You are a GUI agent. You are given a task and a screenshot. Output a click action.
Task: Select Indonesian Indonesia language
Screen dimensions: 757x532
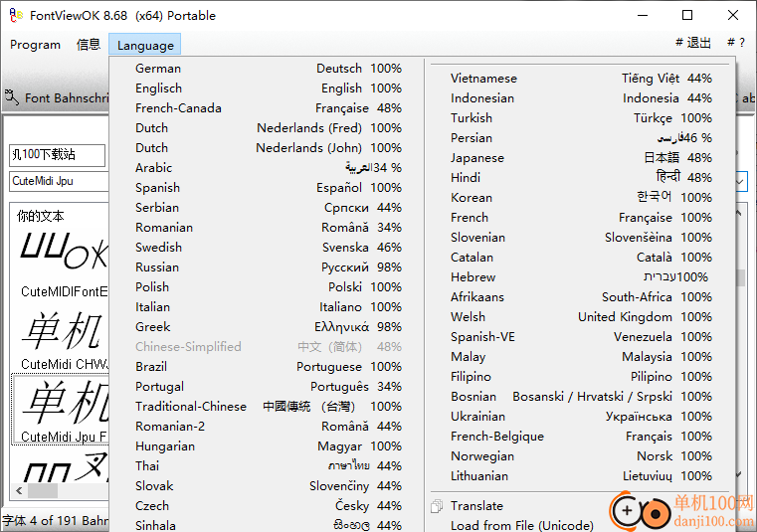pos(581,98)
